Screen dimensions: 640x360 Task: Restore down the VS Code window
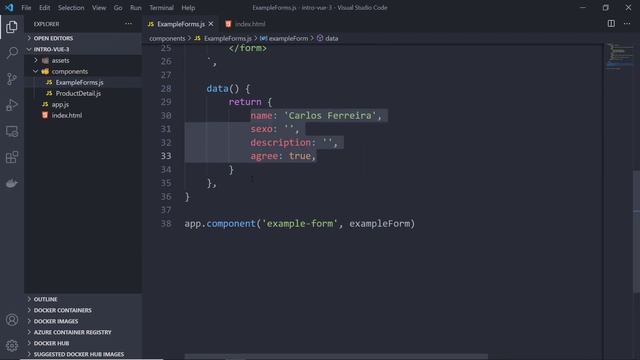click(605, 8)
